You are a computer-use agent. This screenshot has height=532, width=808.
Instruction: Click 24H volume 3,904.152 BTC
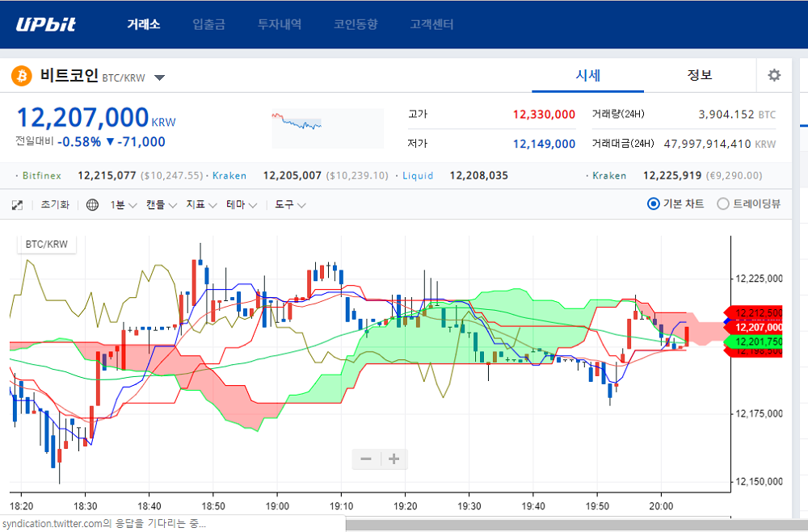pyautogui.click(x=737, y=115)
